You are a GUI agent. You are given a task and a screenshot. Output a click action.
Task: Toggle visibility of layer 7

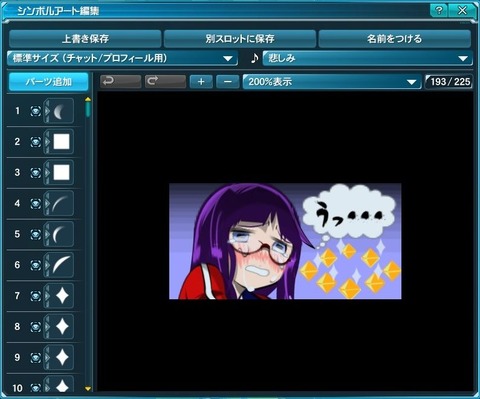coord(36,296)
